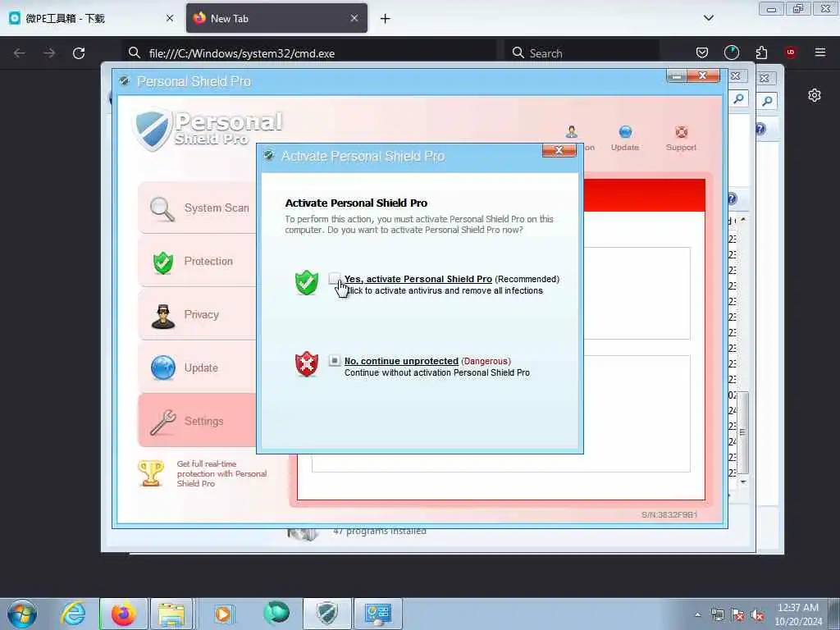This screenshot has width=840, height=630.
Task: Switch to Firefox in the taskbar
Action: (123, 614)
